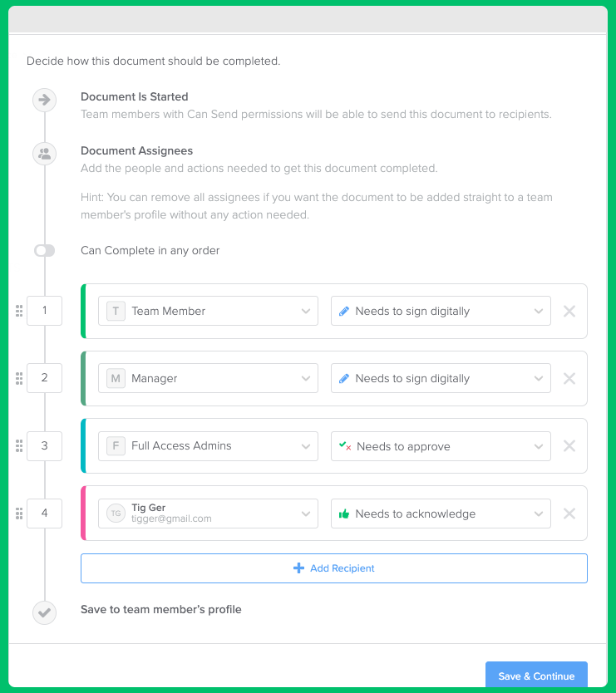Click the checkmark icon next to Save to team member's profile
Viewport: 616px width, 693px height.
43,612
